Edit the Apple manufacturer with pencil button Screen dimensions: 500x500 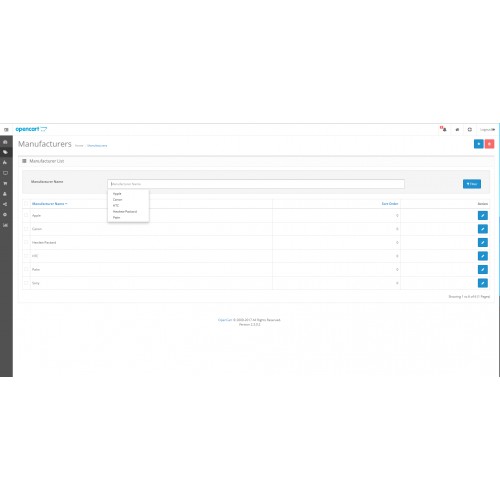coord(483,215)
